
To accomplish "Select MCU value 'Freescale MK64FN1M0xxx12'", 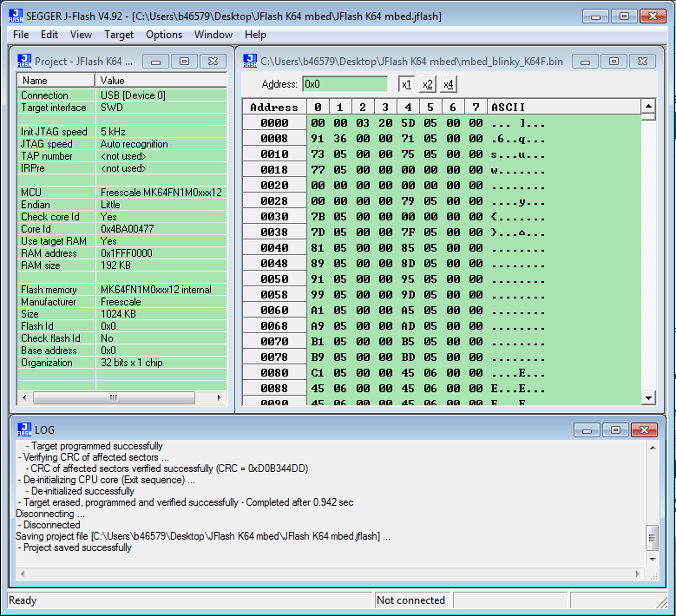I will pos(161,193).
